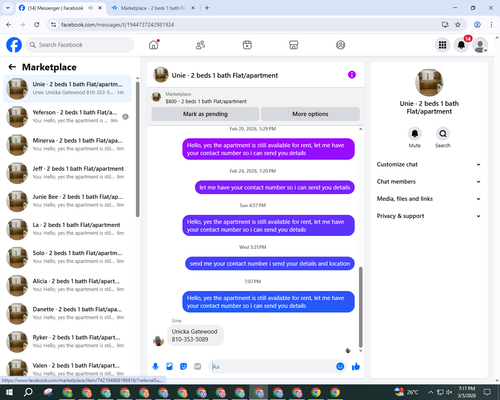Click More options button

click(310, 114)
